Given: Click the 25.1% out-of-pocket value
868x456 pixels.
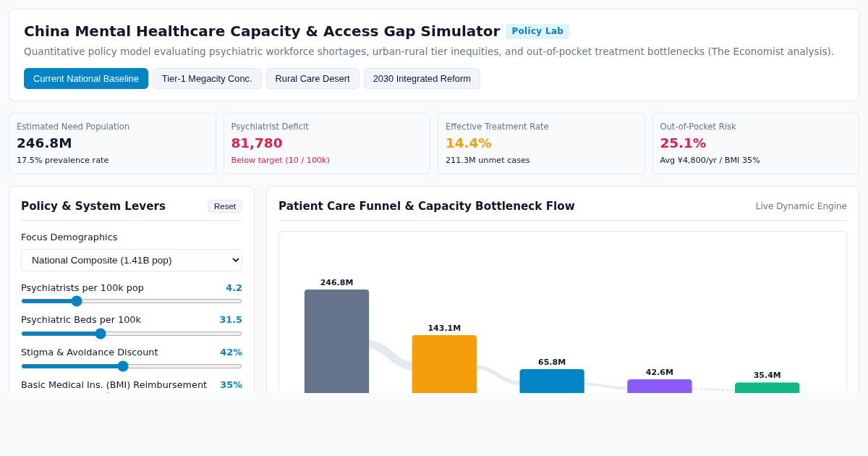Looking at the screenshot, I should click(x=683, y=143).
